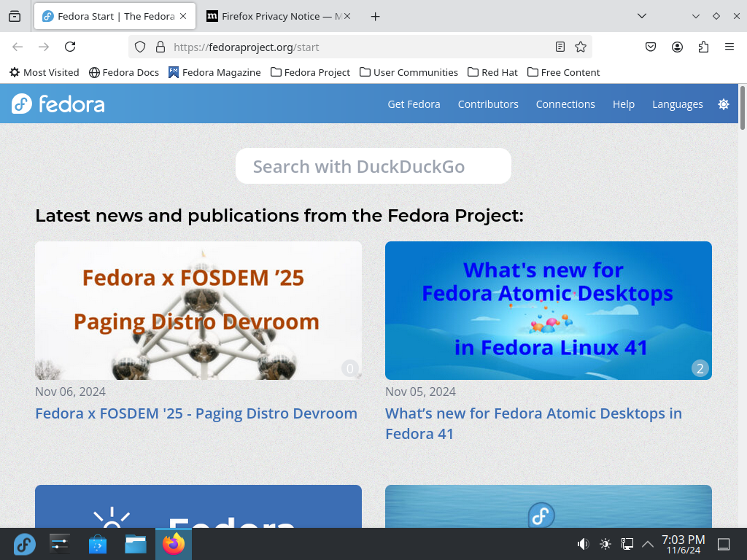747x560 pixels.
Task: Expand the list all tabs chevron
Action: coord(642,16)
